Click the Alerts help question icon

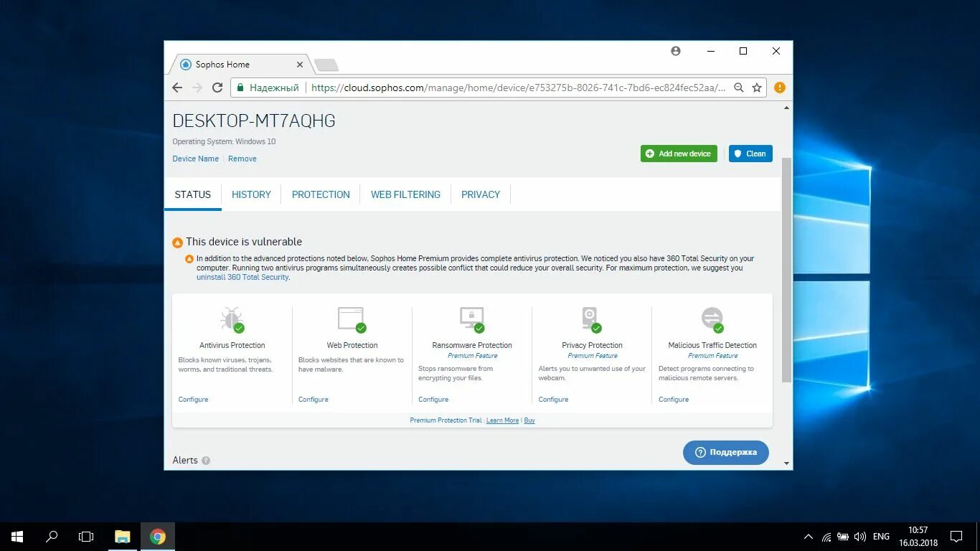tap(206, 461)
